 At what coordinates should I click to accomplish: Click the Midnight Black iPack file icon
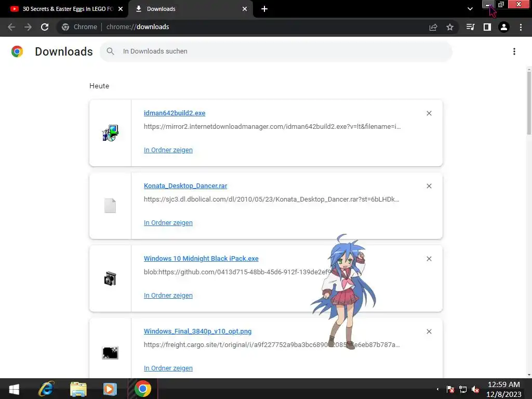(x=110, y=278)
